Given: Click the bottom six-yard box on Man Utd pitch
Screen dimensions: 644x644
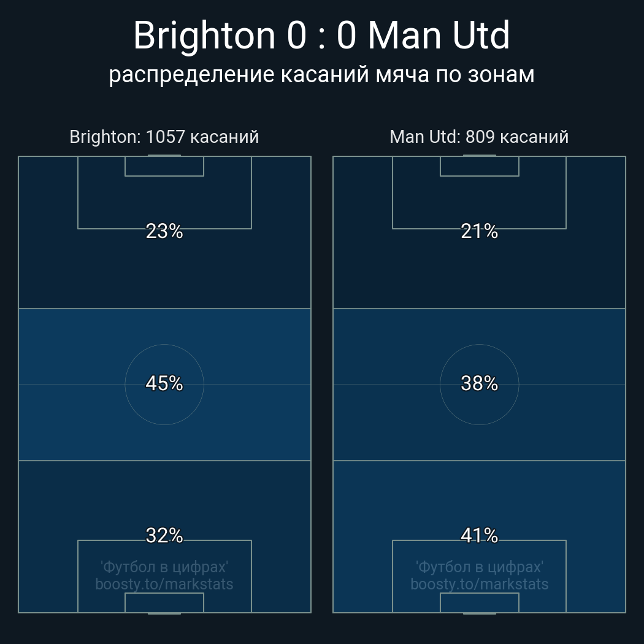Looking at the screenshot, I should coord(479,603).
